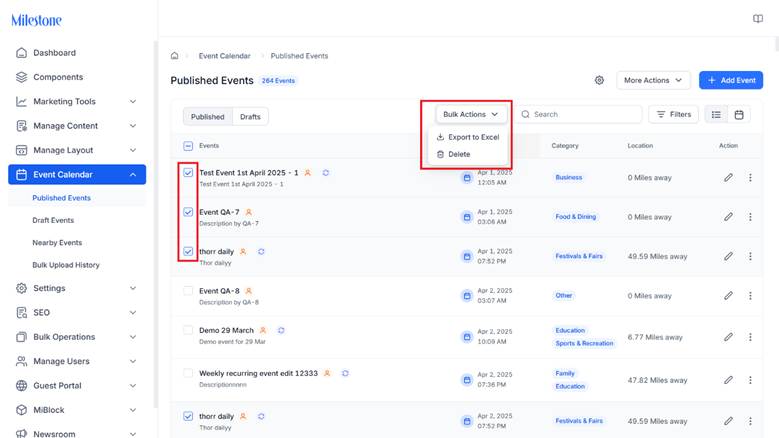Expand SEO sidebar menu
Viewport: 779px width, 438px height.
pos(133,312)
